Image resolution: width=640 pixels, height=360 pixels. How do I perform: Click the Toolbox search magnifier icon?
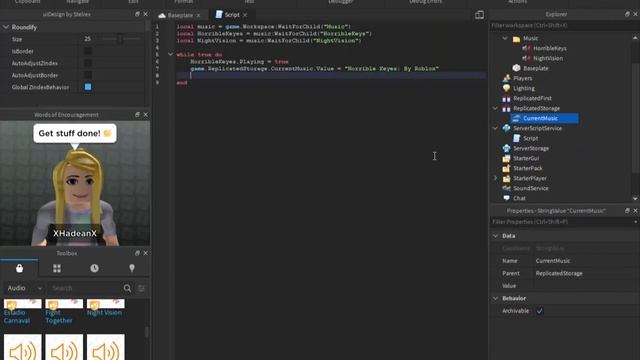(x=127, y=288)
